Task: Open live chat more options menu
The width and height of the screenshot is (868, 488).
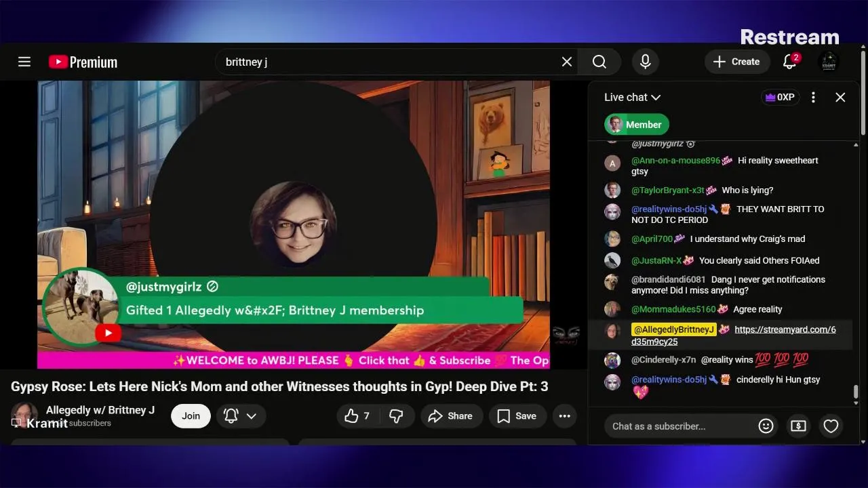Action: 813,98
